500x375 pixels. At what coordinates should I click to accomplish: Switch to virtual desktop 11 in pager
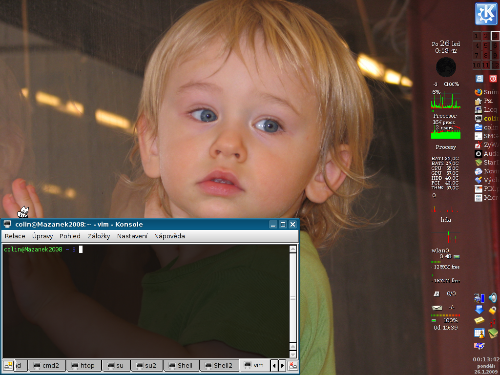486,65
